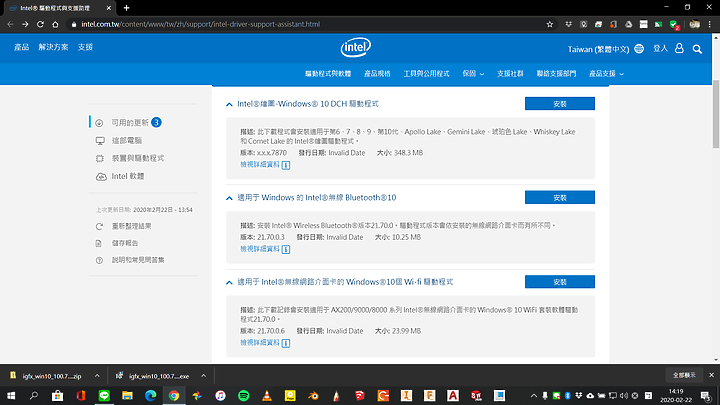Go to 驅動程式與軟體 section
Image resolution: width=720 pixels, height=405 pixels.
pos(328,73)
